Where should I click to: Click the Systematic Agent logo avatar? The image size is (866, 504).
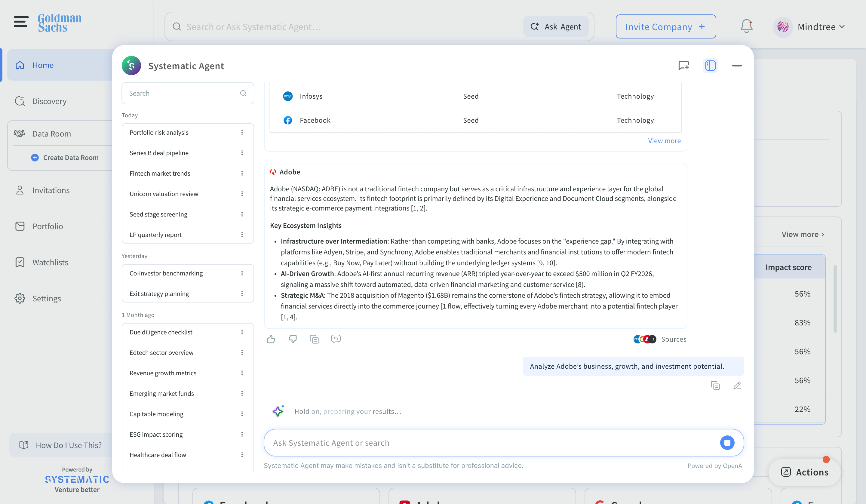(131, 65)
